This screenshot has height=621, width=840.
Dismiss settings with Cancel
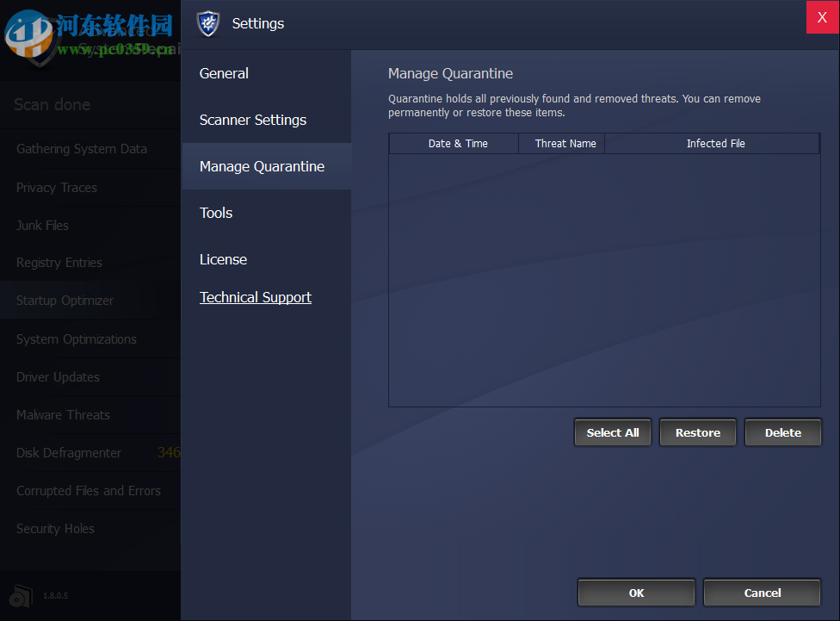(x=761, y=593)
